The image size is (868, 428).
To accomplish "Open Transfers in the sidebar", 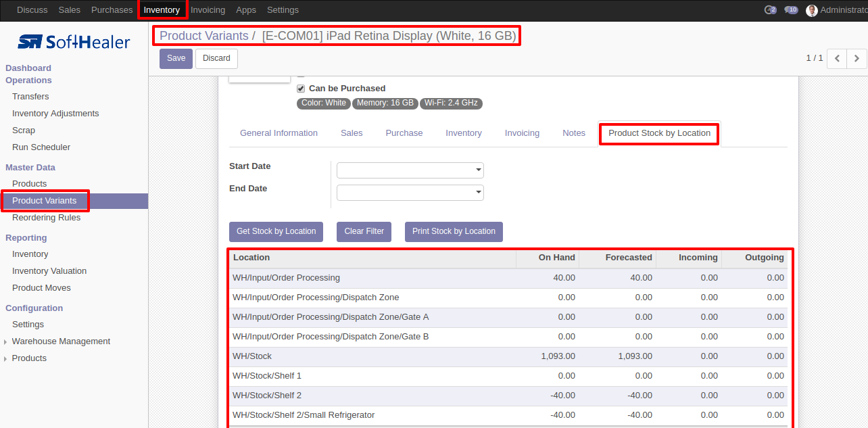I will (30, 97).
